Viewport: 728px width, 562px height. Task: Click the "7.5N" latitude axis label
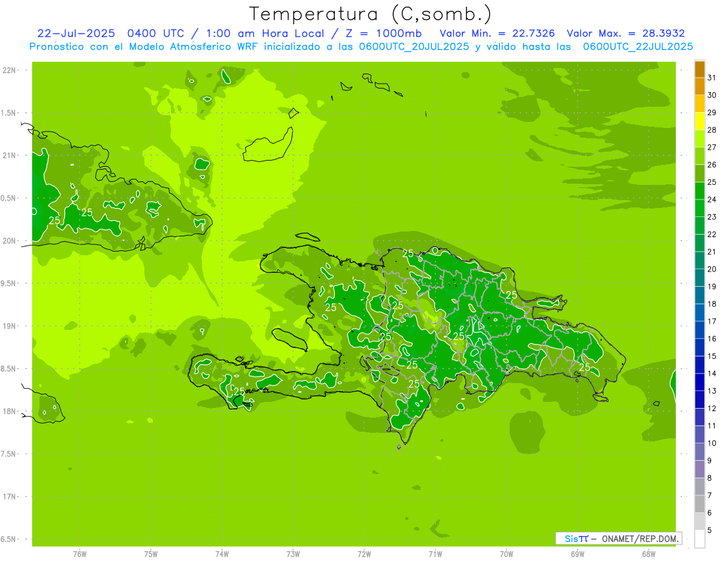pos(8,454)
